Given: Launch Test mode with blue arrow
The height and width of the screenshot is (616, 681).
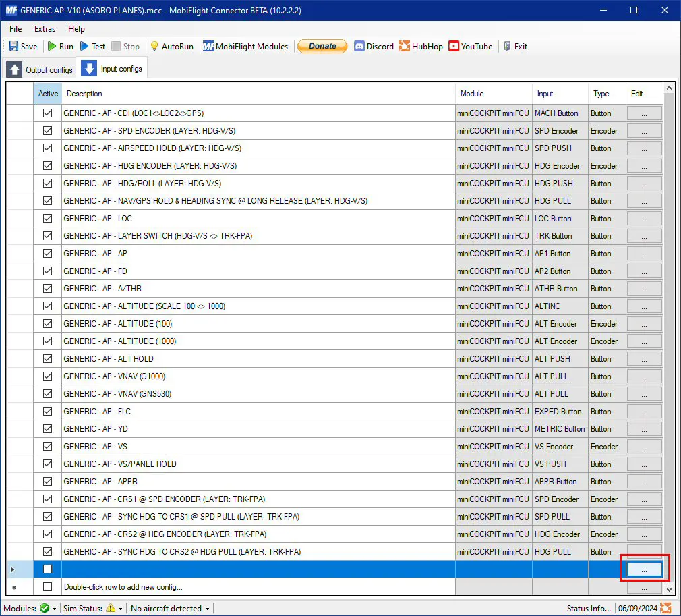Looking at the screenshot, I should [x=84, y=46].
